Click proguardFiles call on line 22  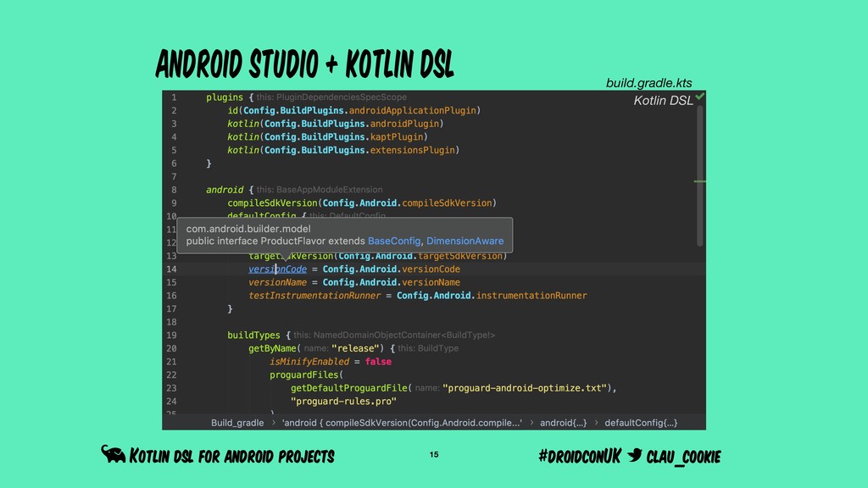[x=304, y=374]
